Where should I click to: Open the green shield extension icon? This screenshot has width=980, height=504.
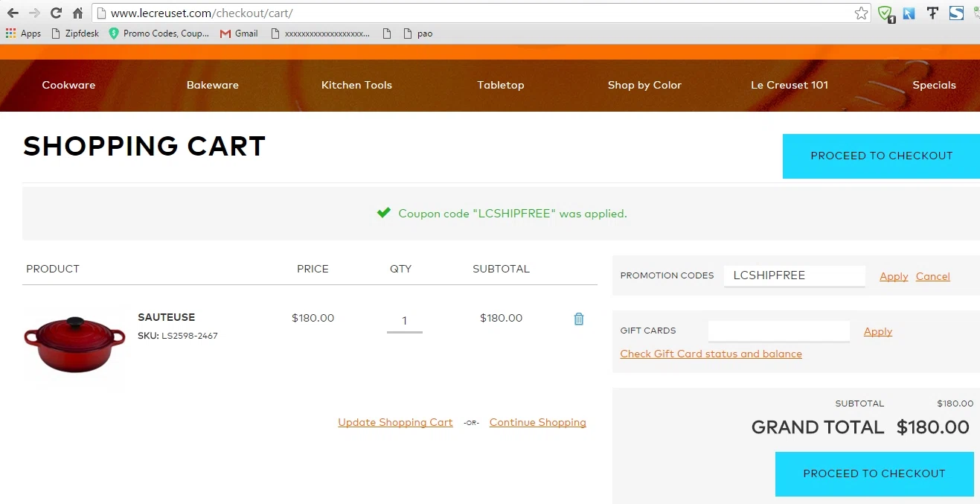885,13
